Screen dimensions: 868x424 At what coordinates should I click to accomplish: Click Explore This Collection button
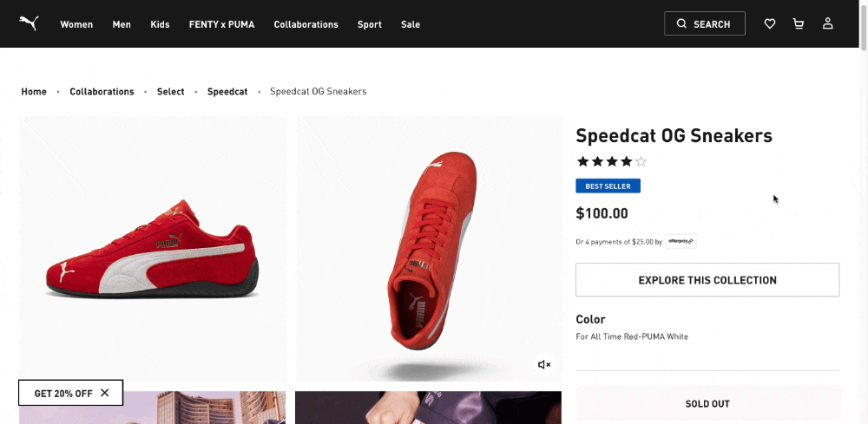click(x=707, y=280)
